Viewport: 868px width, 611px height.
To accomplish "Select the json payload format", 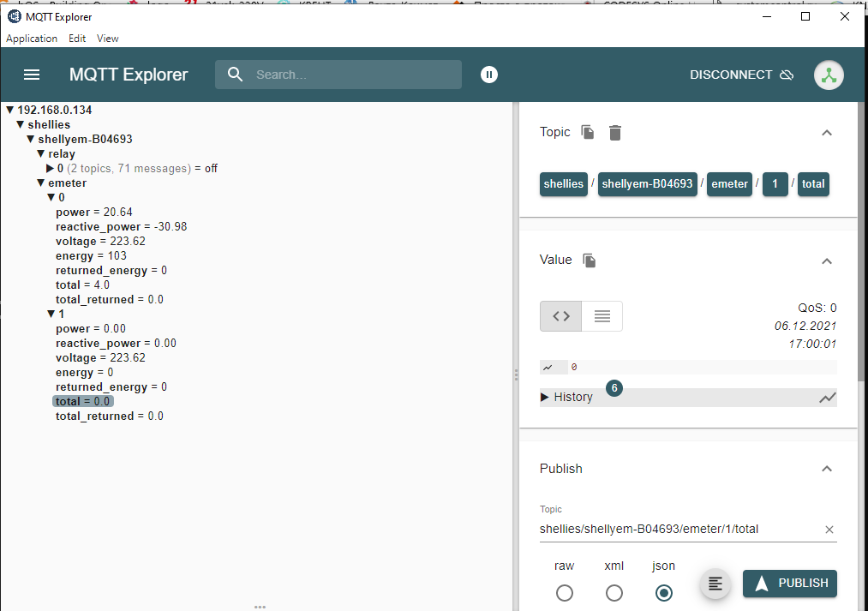I will 664,592.
